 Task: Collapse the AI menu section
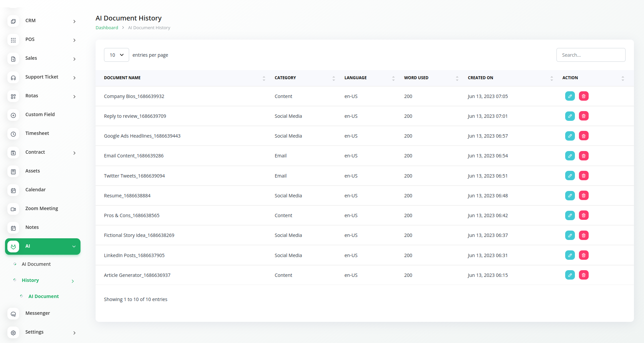[x=74, y=246]
